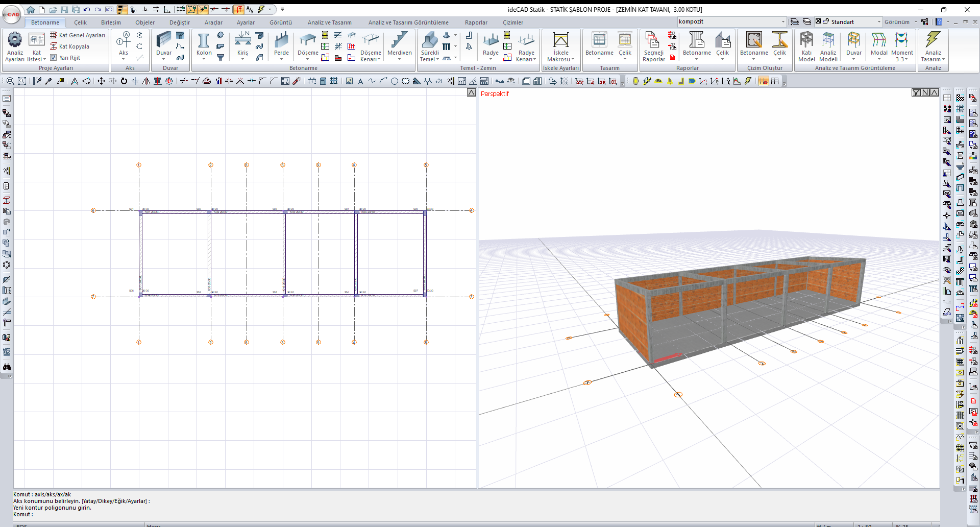Click the ideCAD application logo button
Image resolution: width=980 pixels, height=527 pixels.
[x=11, y=14]
